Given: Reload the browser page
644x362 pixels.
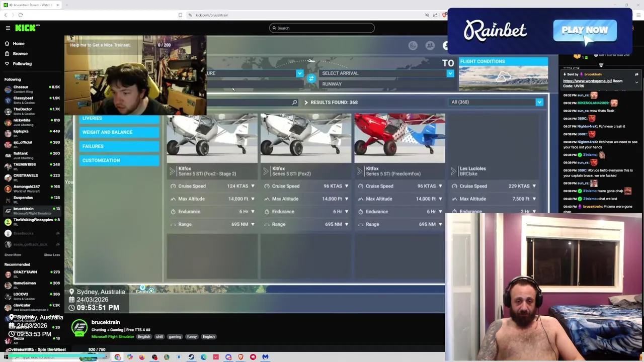Looking at the screenshot, I should pos(21,15).
